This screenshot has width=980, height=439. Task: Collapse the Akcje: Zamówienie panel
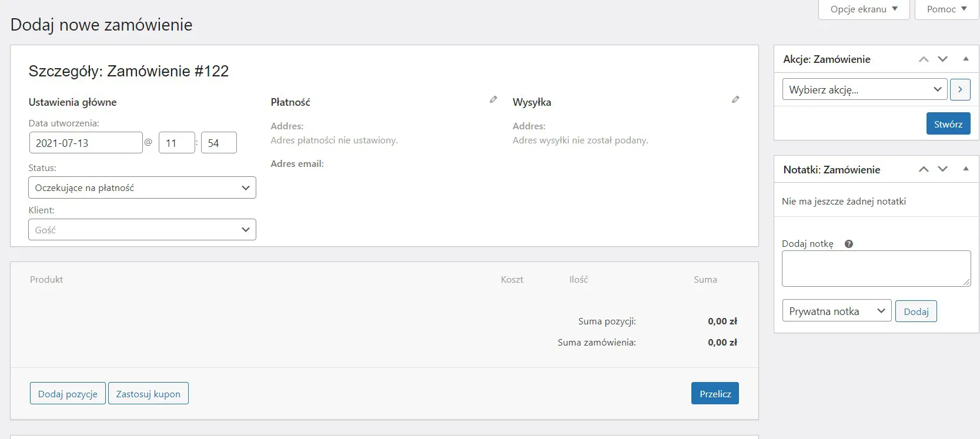(965, 59)
